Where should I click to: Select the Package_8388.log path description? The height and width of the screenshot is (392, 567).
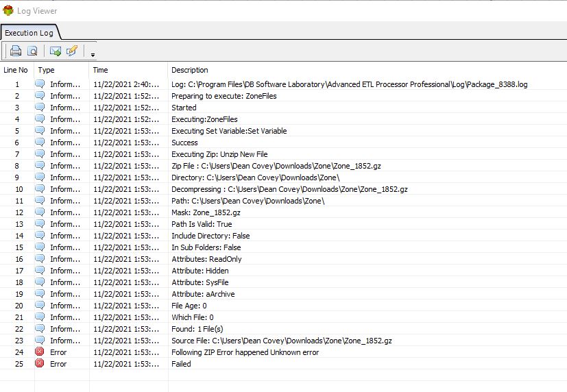coord(349,84)
